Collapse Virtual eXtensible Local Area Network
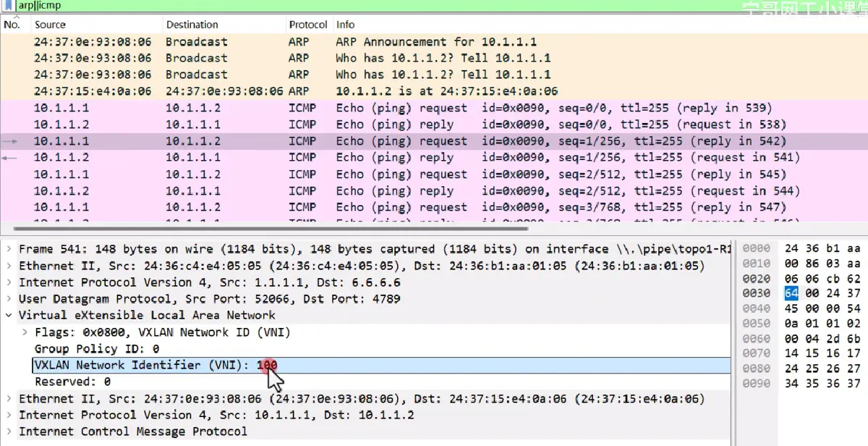This screenshot has width=868, height=446. click(x=9, y=316)
